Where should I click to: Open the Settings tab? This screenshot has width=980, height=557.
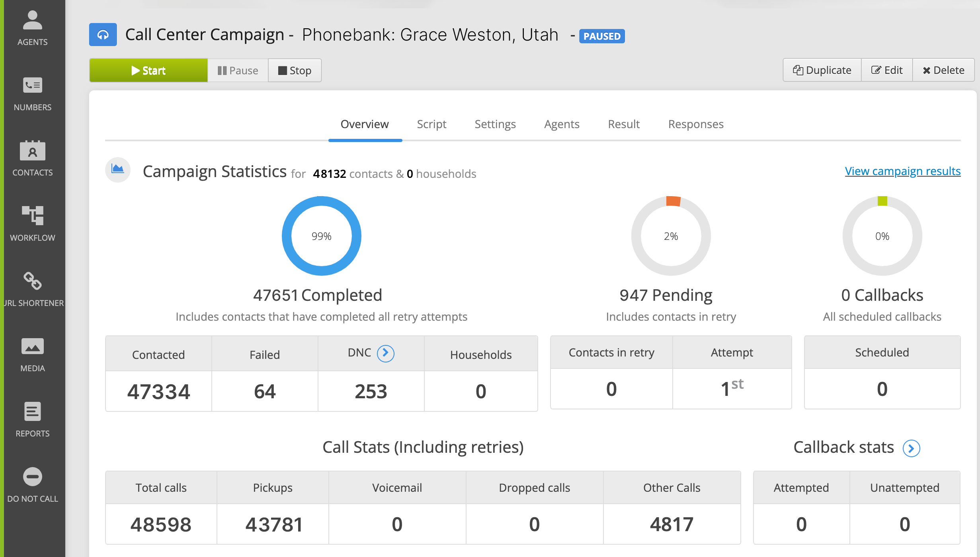(495, 124)
